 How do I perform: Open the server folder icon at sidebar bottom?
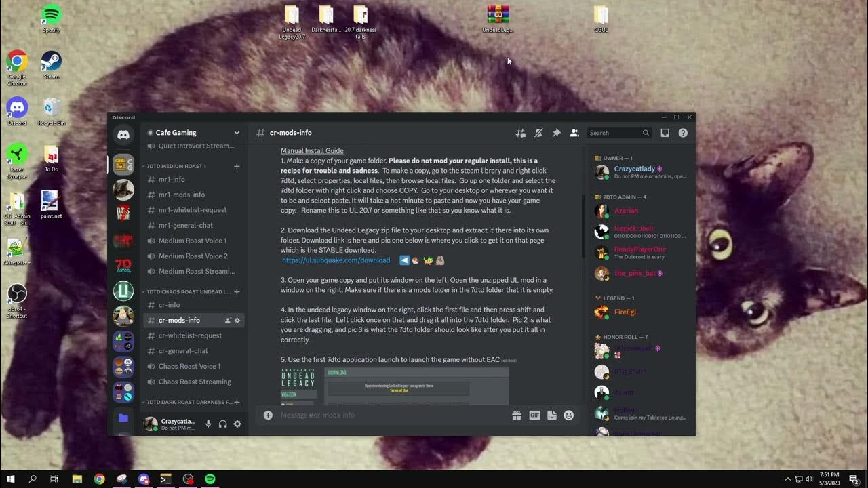[x=123, y=418]
